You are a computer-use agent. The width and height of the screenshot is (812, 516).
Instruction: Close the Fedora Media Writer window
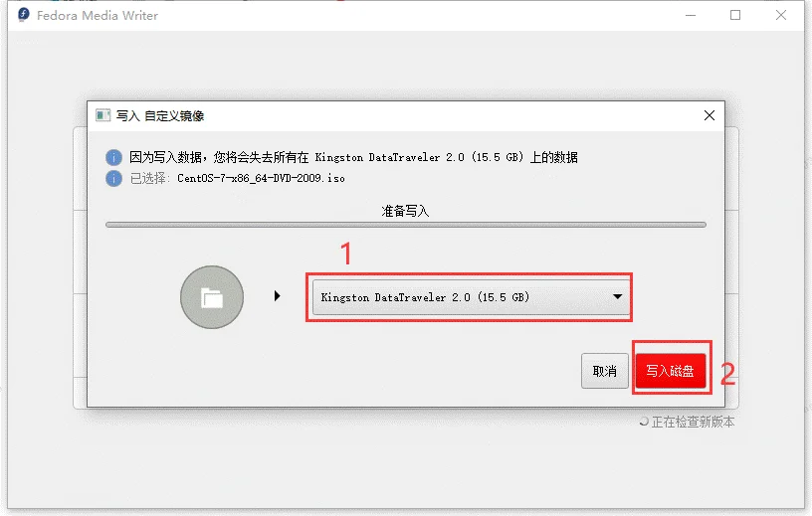click(781, 16)
